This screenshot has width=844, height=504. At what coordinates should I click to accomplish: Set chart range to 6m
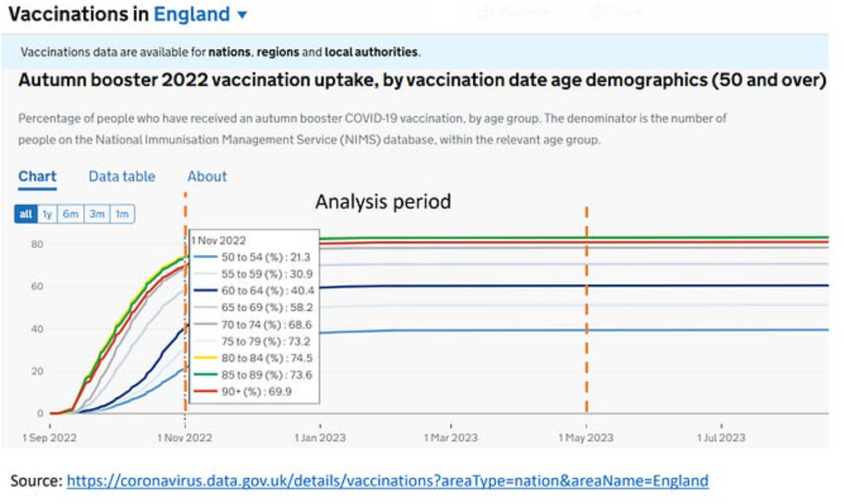(x=71, y=215)
